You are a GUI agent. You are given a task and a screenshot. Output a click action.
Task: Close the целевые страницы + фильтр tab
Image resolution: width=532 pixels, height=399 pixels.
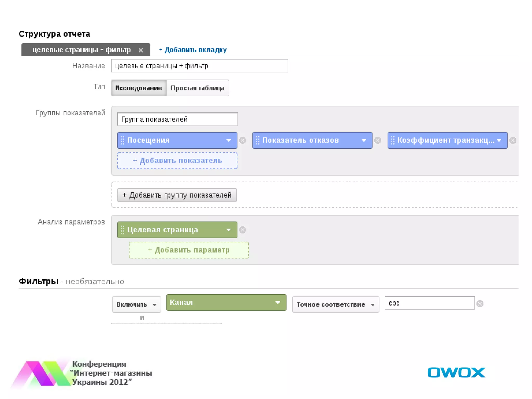coord(141,50)
